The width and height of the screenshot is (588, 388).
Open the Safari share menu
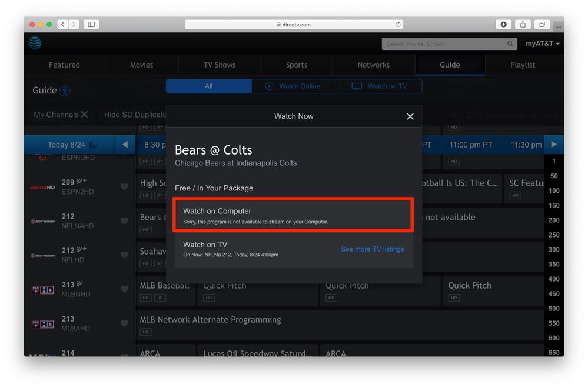pyautogui.click(x=523, y=24)
